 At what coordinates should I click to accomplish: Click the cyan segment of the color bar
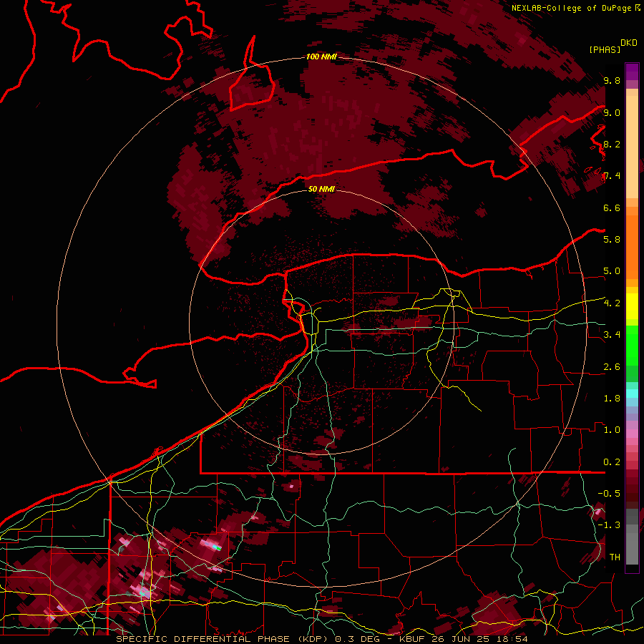(632, 393)
